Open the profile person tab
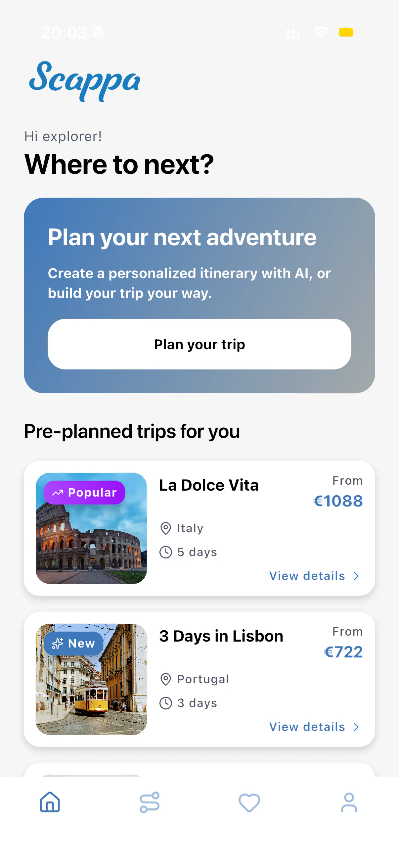The height and width of the screenshot is (868, 399). click(x=349, y=802)
